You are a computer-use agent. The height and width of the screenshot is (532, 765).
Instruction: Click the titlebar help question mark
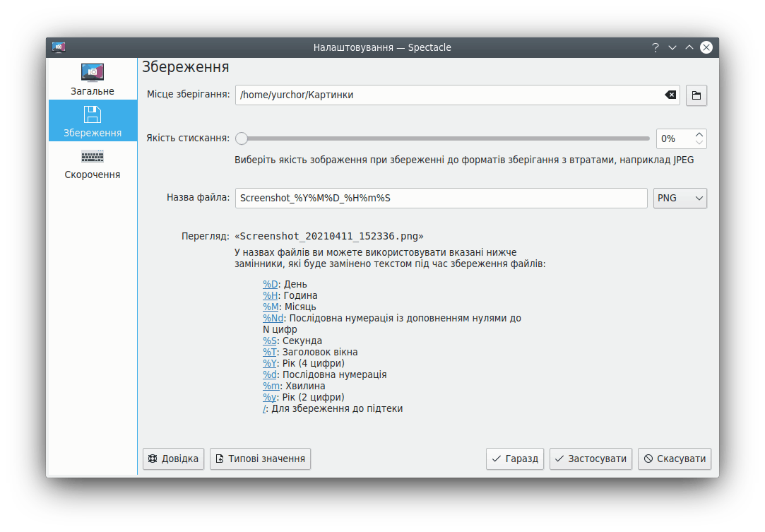pyautogui.click(x=656, y=47)
